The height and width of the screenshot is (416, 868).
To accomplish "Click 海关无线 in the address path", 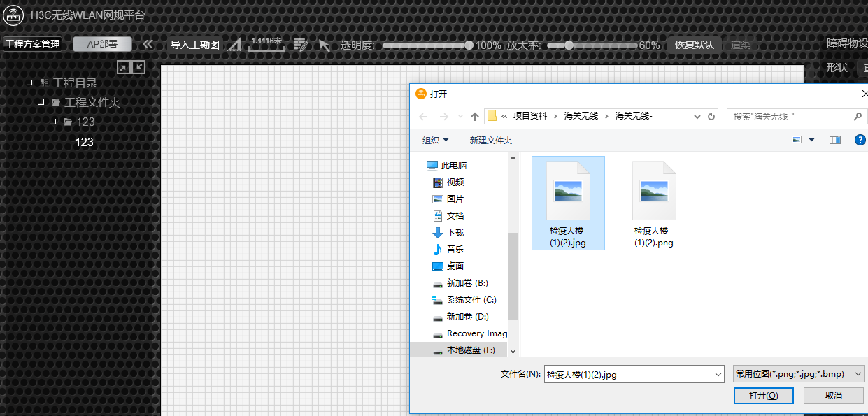I will point(581,116).
